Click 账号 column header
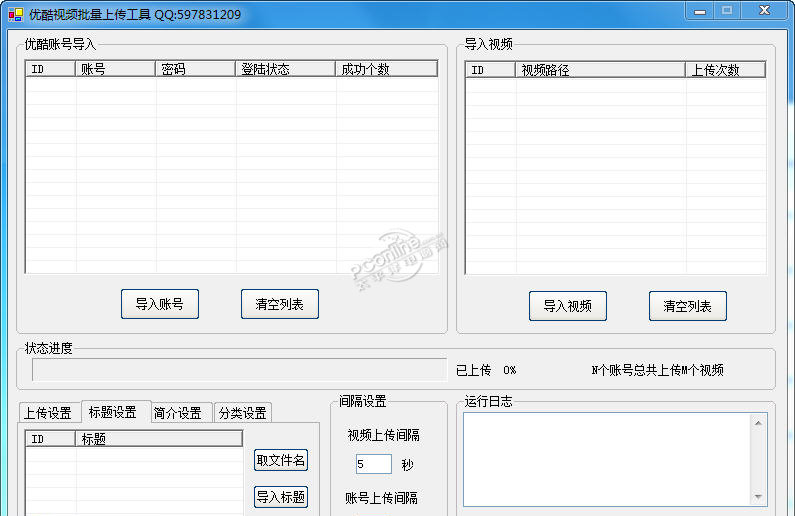 [116, 69]
